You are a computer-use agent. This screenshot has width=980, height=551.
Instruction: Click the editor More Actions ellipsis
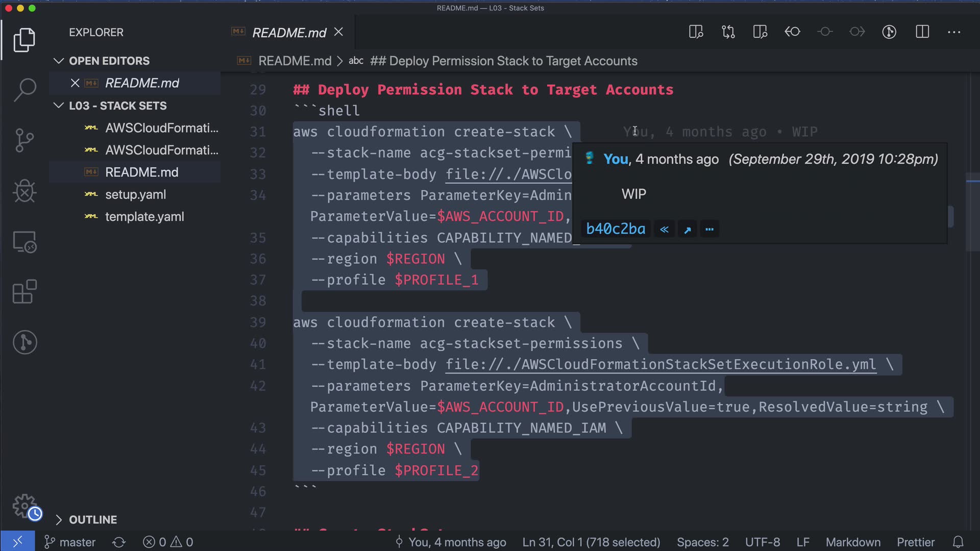[953, 32]
